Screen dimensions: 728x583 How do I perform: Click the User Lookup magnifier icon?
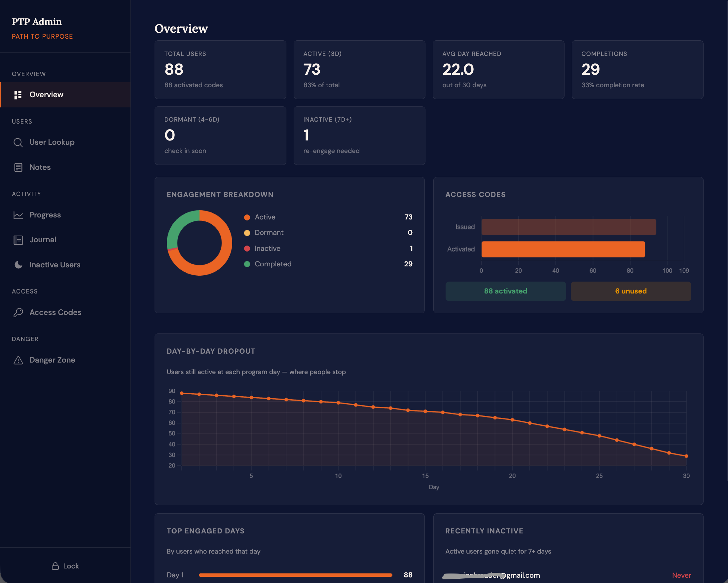pyautogui.click(x=18, y=142)
